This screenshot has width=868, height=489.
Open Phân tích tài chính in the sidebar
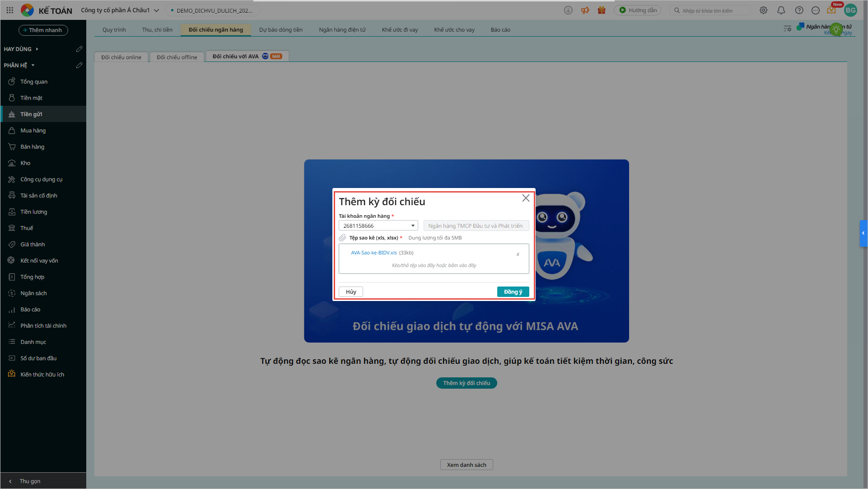click(43, 325)
